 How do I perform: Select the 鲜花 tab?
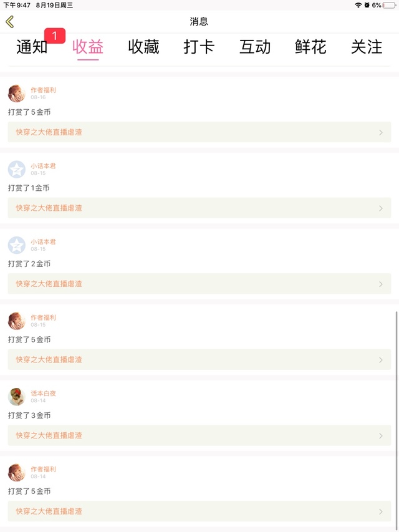(x=310, y=47)
